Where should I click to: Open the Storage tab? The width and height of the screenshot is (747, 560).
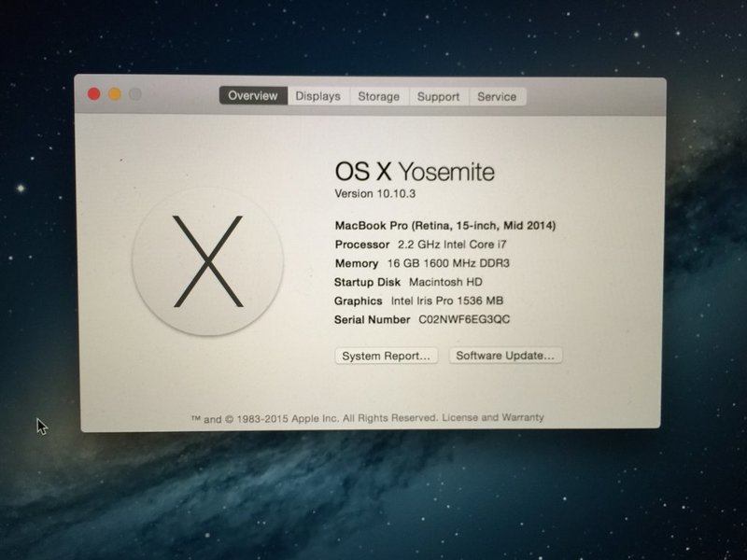(379, 97)
